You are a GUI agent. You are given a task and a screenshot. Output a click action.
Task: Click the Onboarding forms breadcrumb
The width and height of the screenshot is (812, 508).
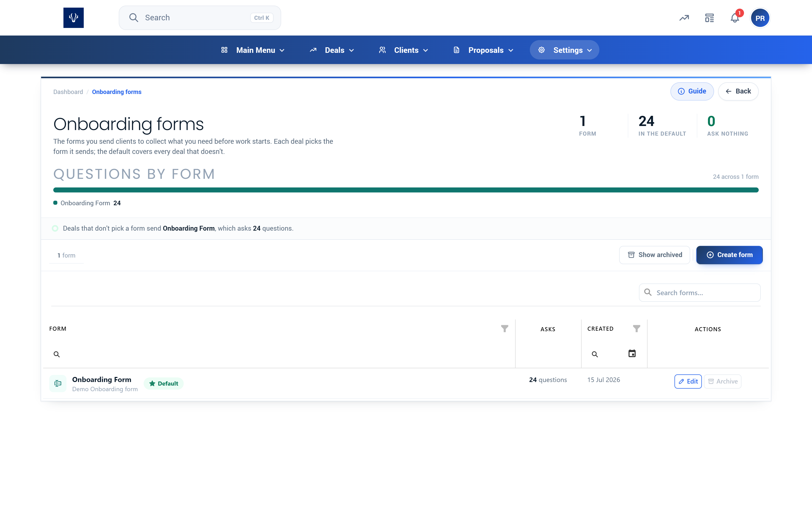[117, 92]
